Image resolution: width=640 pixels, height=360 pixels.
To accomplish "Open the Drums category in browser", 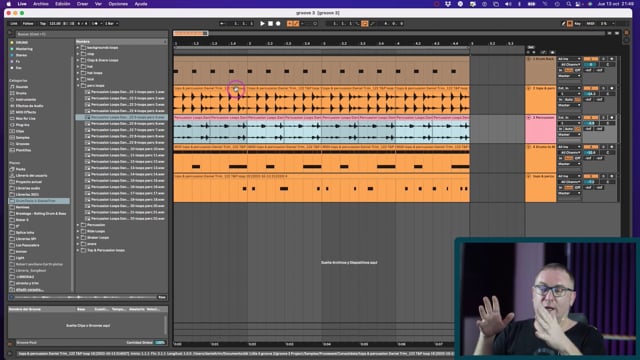I will (21, 93).
